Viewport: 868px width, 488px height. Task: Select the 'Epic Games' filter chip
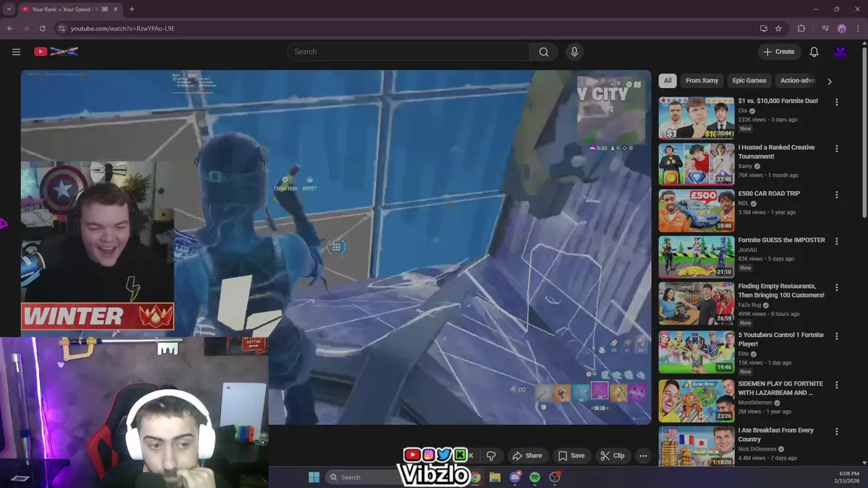(x=749, y=81)
